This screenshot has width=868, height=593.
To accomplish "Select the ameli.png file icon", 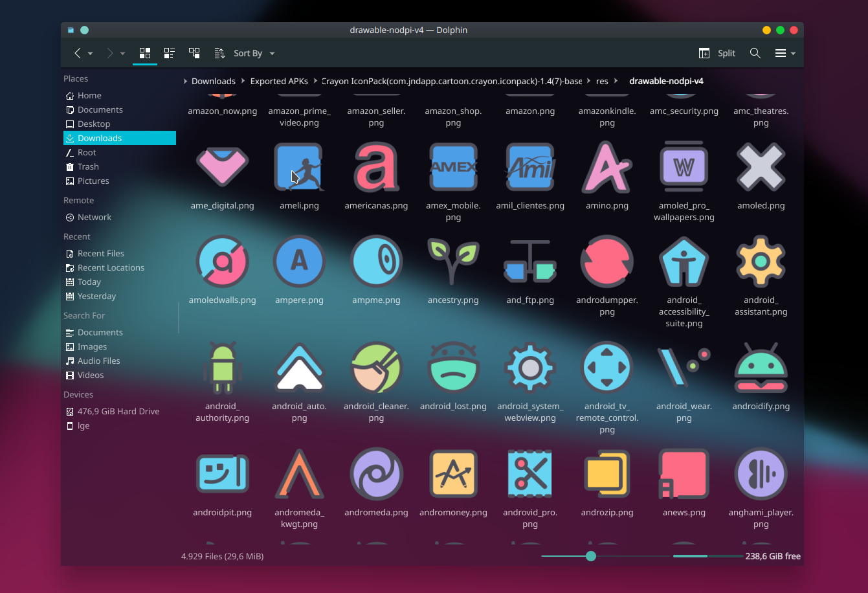I will point(299,167).
